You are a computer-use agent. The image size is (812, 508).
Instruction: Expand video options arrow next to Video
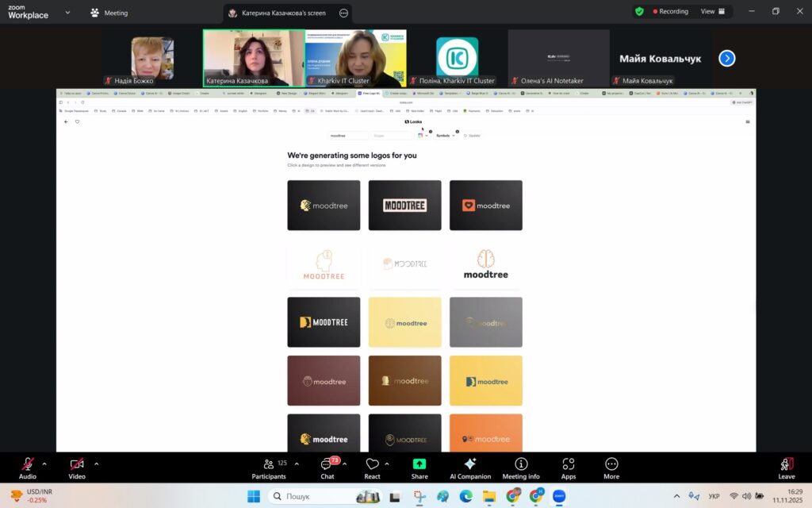pyautogui.click(x=97, y=464)
